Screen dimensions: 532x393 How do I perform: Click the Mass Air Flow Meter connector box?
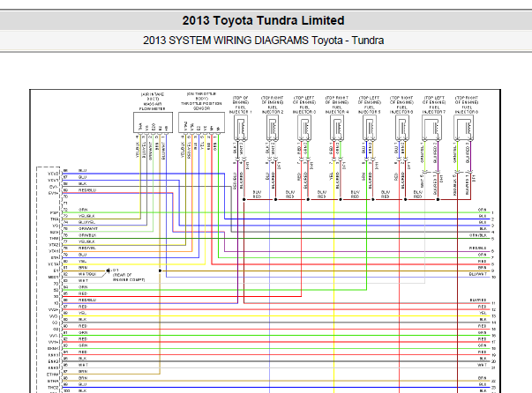tap(153, 122)
